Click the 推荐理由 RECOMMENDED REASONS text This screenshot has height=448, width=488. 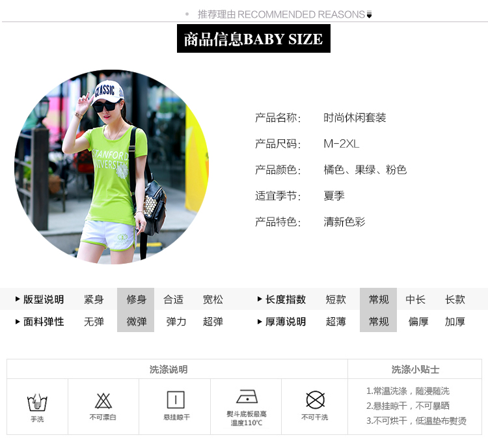coord(281,14)
